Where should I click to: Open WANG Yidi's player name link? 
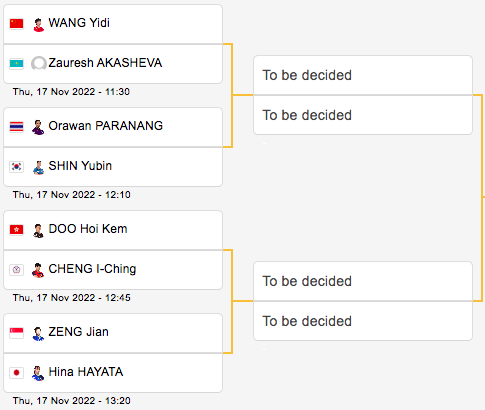pyautogui.click(x=79, y=23)
